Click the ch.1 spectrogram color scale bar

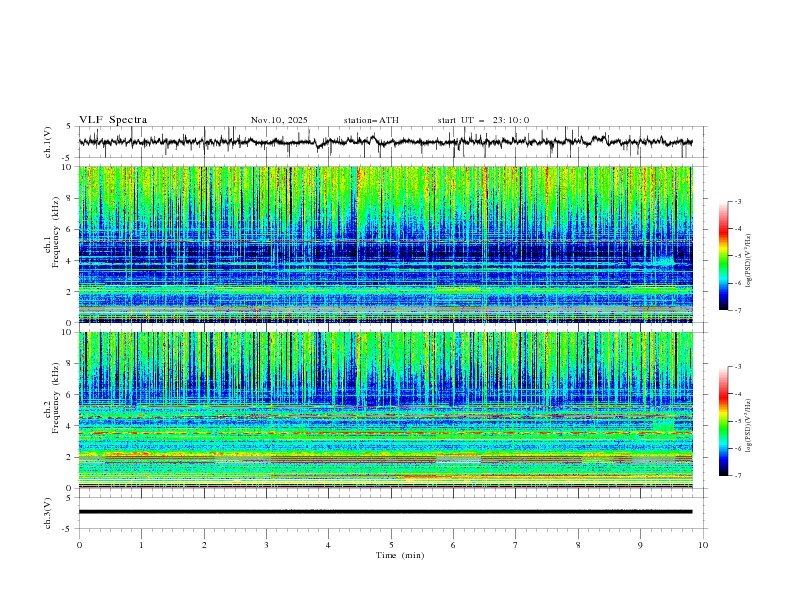[x=723, y=256]
